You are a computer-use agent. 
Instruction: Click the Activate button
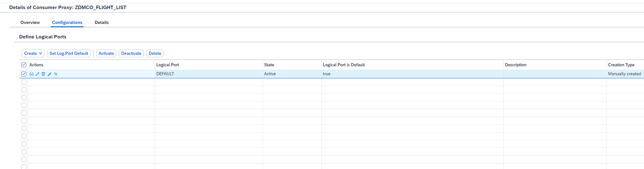click(x=106, y=53)
